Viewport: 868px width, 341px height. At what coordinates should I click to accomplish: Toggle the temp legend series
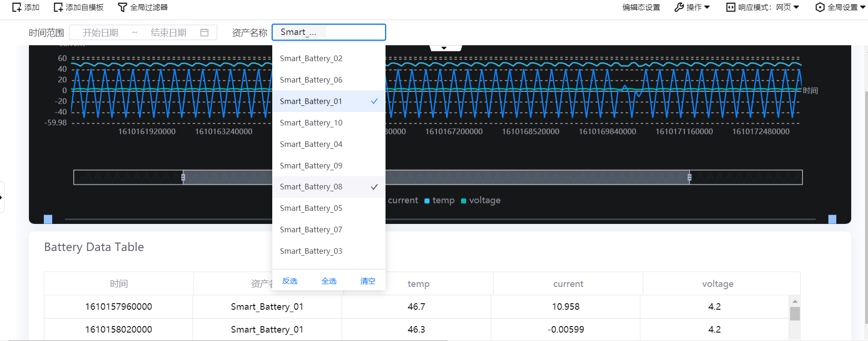(439, 201)
